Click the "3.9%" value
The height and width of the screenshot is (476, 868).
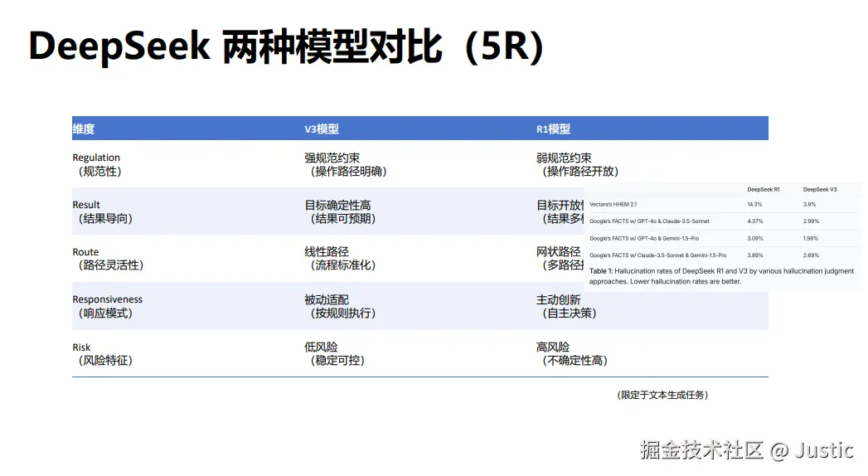[809, 204]
